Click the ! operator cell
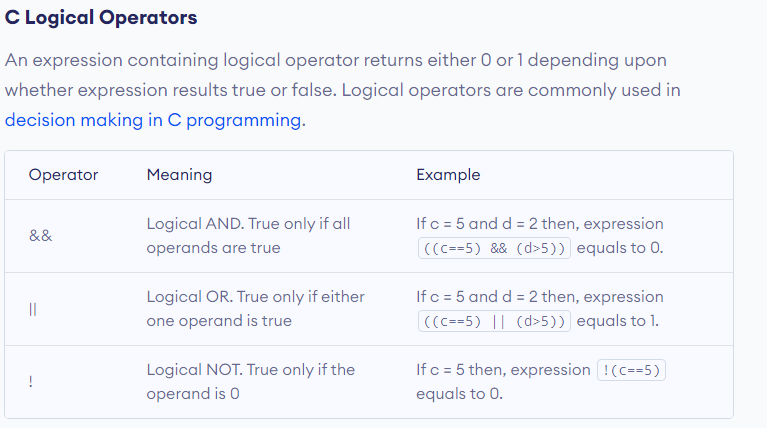 (x=31, y=382)
